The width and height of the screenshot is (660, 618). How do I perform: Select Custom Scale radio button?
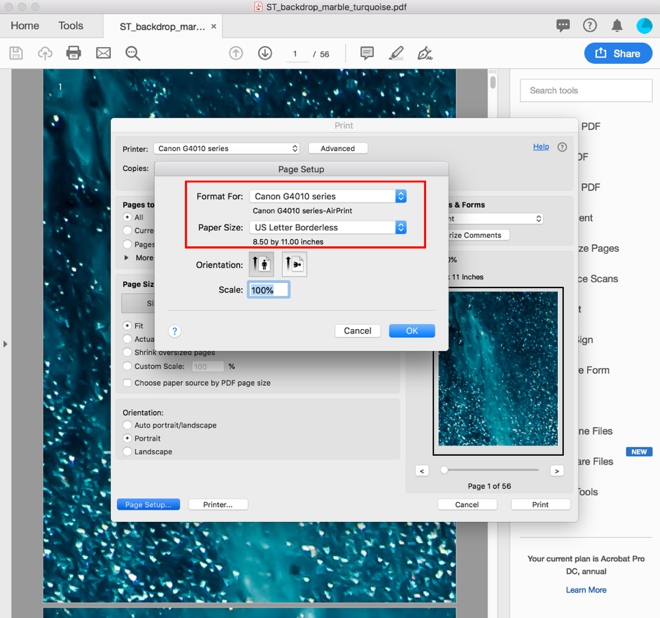pyautogui.click(x=127, y=366)
